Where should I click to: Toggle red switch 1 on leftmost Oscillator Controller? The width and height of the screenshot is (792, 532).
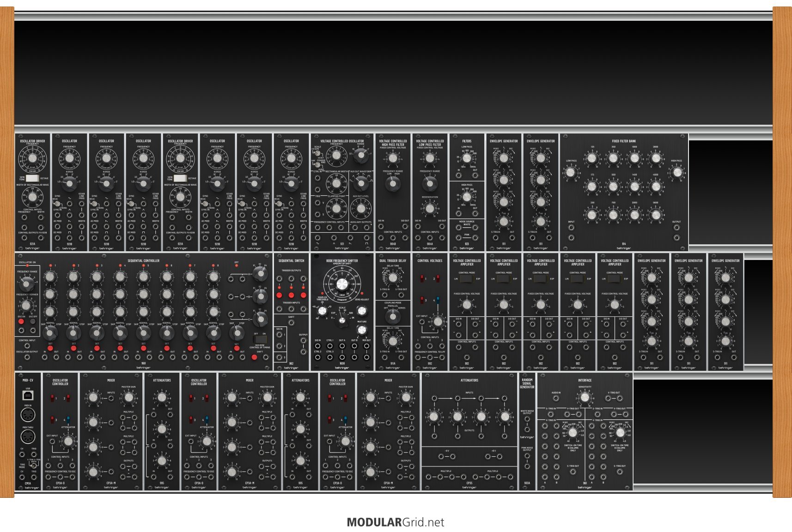point(52,398)
